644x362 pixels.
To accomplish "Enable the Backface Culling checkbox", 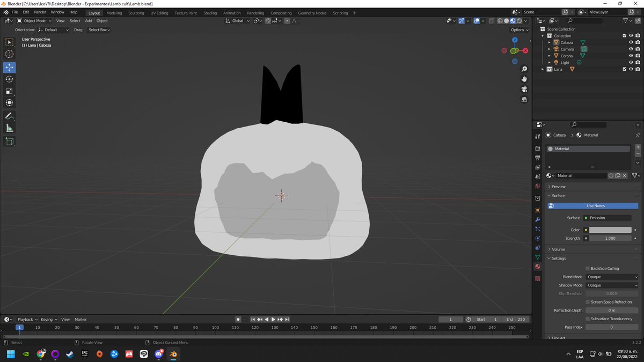I will click(588, 269).
